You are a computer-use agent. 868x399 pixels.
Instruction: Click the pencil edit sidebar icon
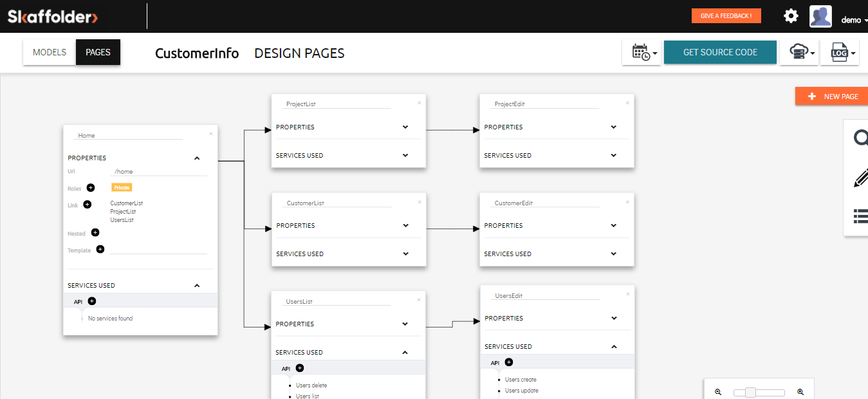860,178
